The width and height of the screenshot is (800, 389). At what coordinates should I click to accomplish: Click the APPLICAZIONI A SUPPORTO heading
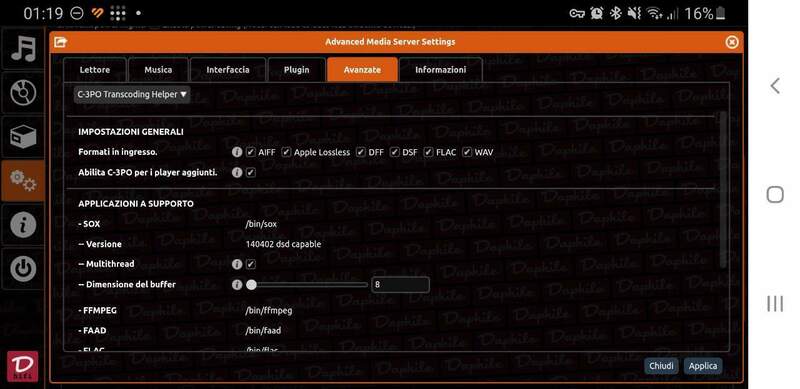[x=136, y=204]
